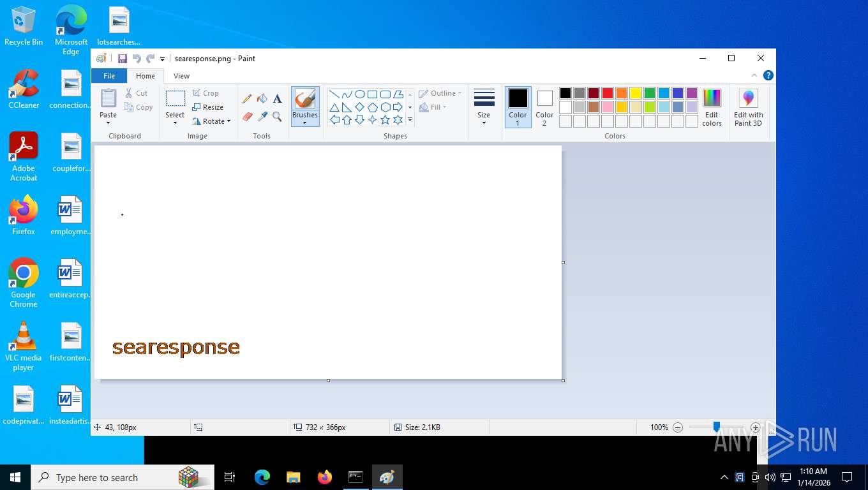This screenshot has height=490, width=868.
Task: Expand the shapes gallery More arrow
Action: click(410, 120)
